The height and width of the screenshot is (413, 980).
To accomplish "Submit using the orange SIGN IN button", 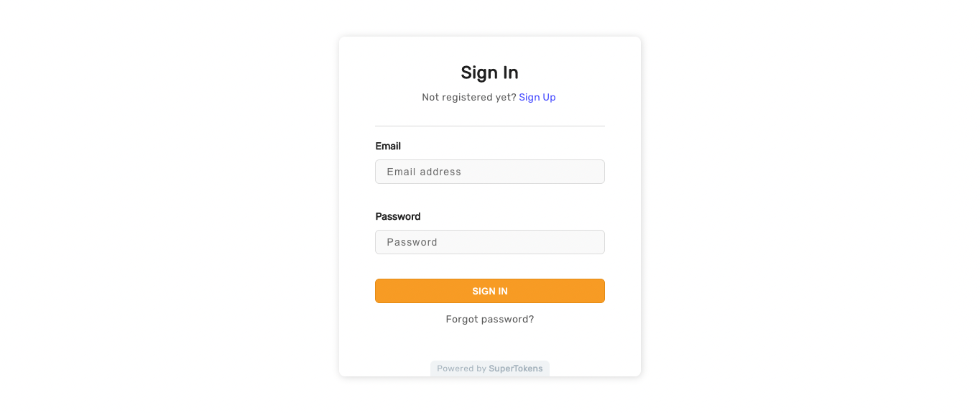I will point(489,291).
